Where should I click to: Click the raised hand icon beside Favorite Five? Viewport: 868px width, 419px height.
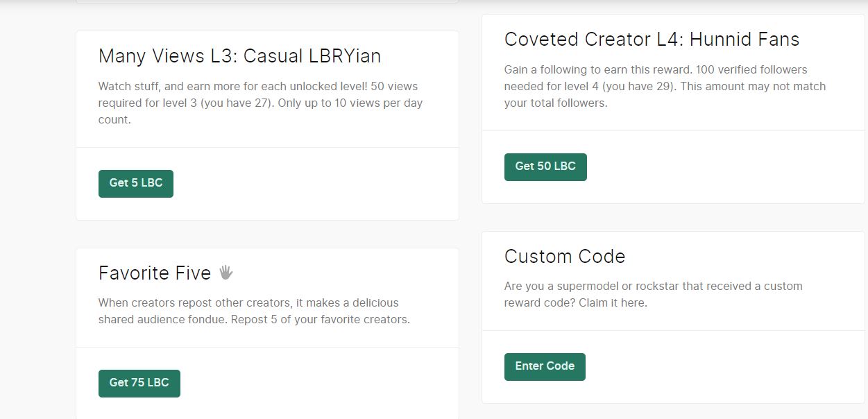[x=225, y=273]
